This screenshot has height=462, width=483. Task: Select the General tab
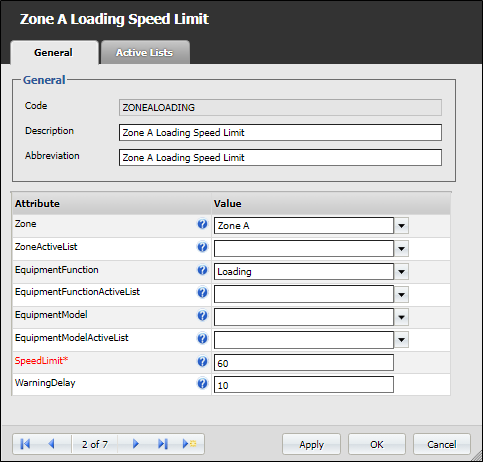[54, 52]
